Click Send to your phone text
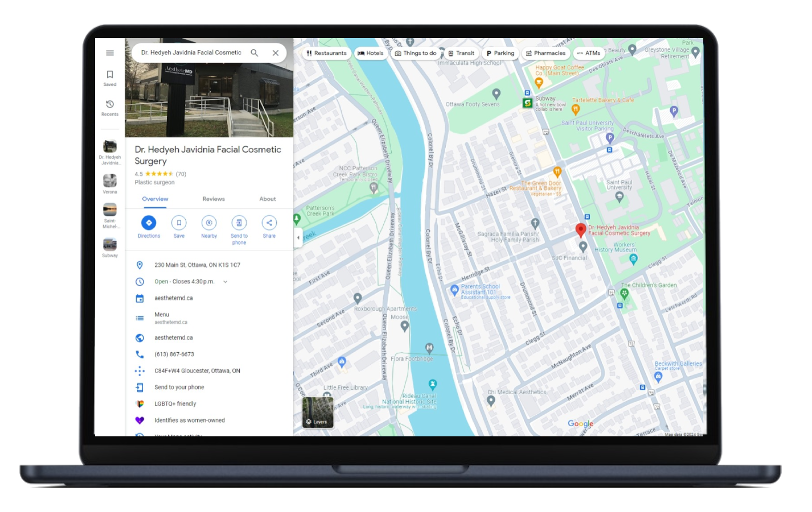The width and height of the screenshot is (812, 512). click(x=179, y=387)
